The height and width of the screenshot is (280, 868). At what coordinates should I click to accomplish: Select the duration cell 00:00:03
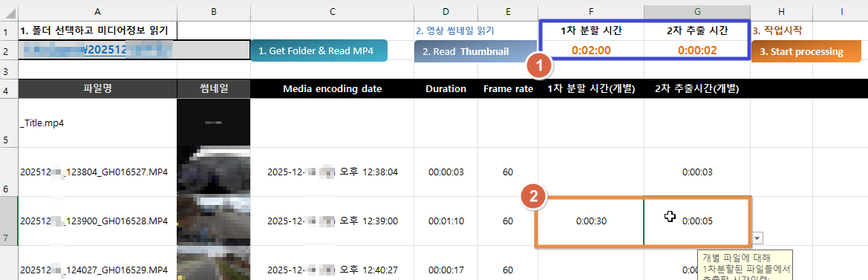446,172
